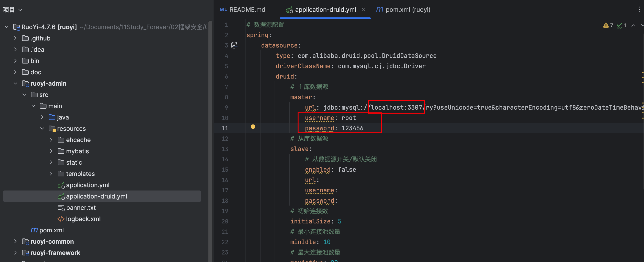Expand the ruoyi-common module
Screen dimensions: 644x262
(x=15, y=242)
